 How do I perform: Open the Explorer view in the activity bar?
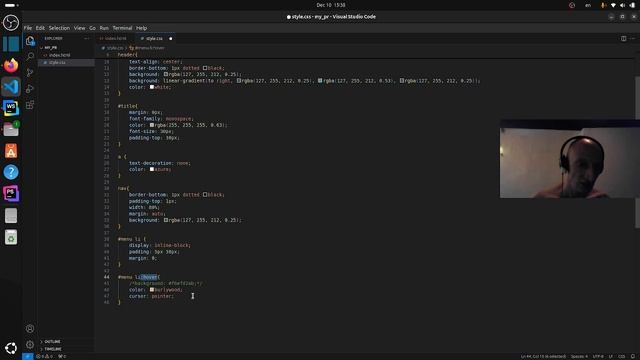(x=30, y=40)
